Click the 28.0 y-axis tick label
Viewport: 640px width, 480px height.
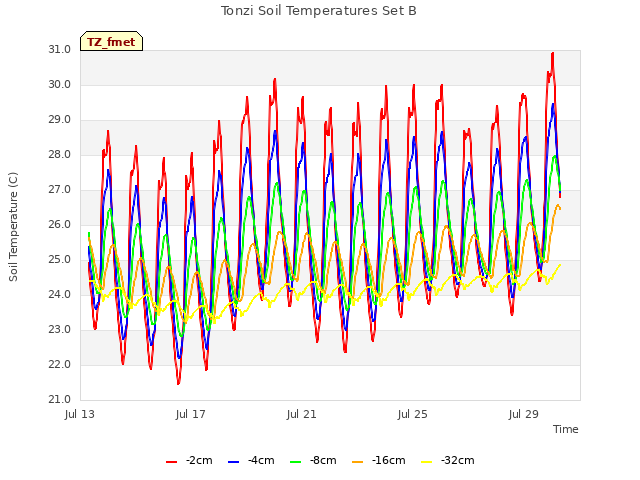tap(60, 154)
